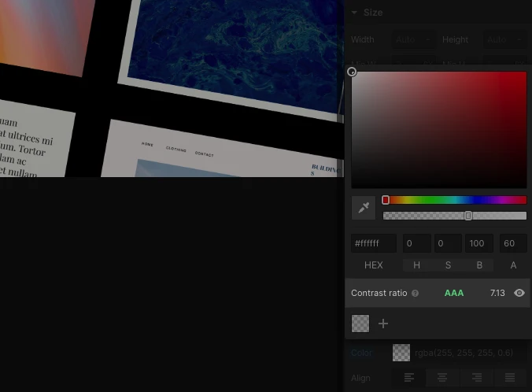Toggle the contrast ratio eye preview

pos(519,293)
